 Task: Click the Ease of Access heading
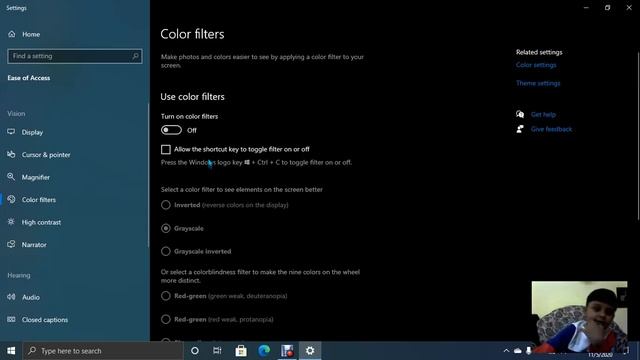pos(29,78)
